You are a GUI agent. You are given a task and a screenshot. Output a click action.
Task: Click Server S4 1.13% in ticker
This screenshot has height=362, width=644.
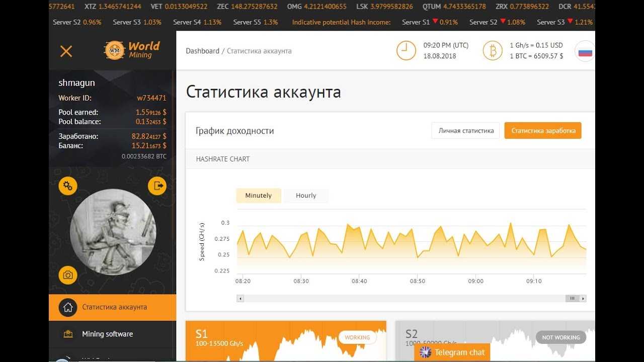(x=197, y=22)
